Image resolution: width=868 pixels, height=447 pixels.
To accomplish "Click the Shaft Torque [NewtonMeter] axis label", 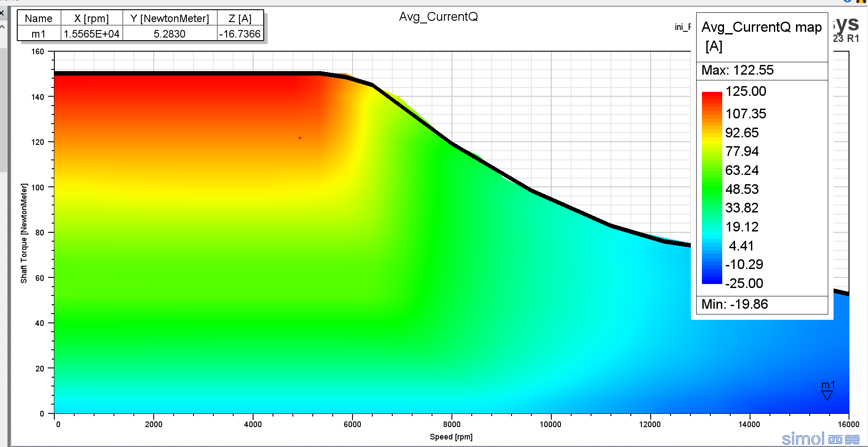I will (x=24, y=233).
